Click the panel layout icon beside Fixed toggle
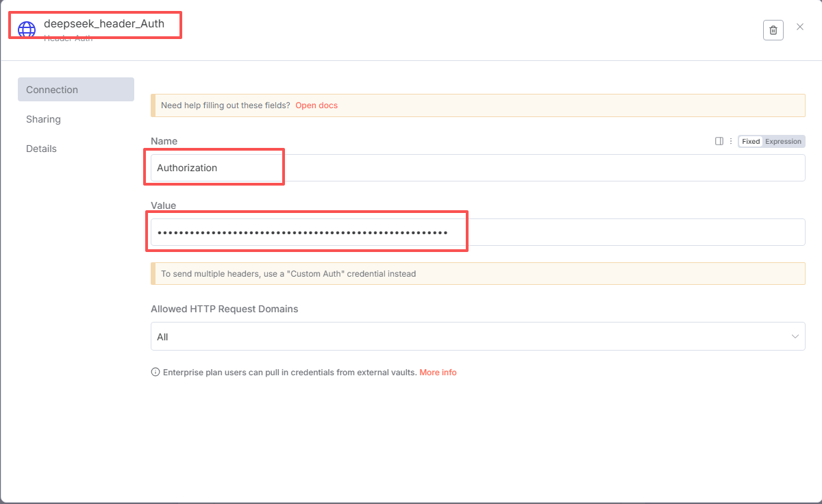 (719, 141)
